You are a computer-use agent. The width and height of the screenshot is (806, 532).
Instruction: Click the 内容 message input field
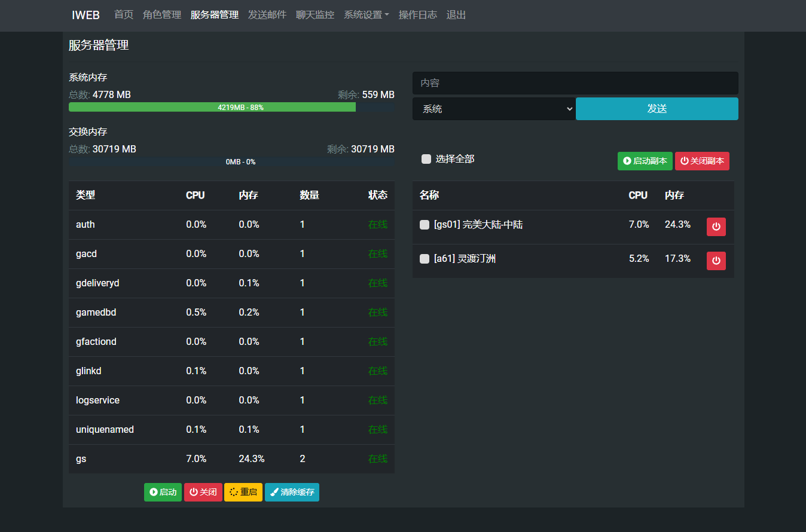click(x=575, y=83)
